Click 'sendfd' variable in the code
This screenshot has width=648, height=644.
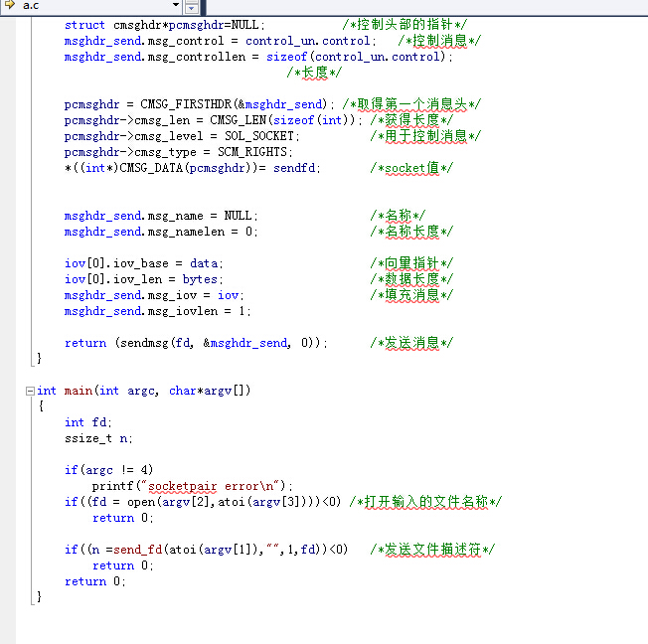click(294, 168)
